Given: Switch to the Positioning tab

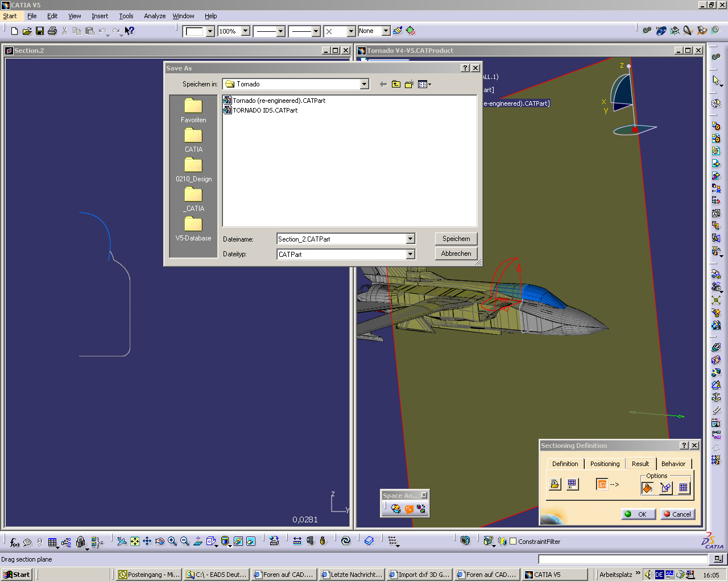Looking at the screenshot, I should pos(605,464).
